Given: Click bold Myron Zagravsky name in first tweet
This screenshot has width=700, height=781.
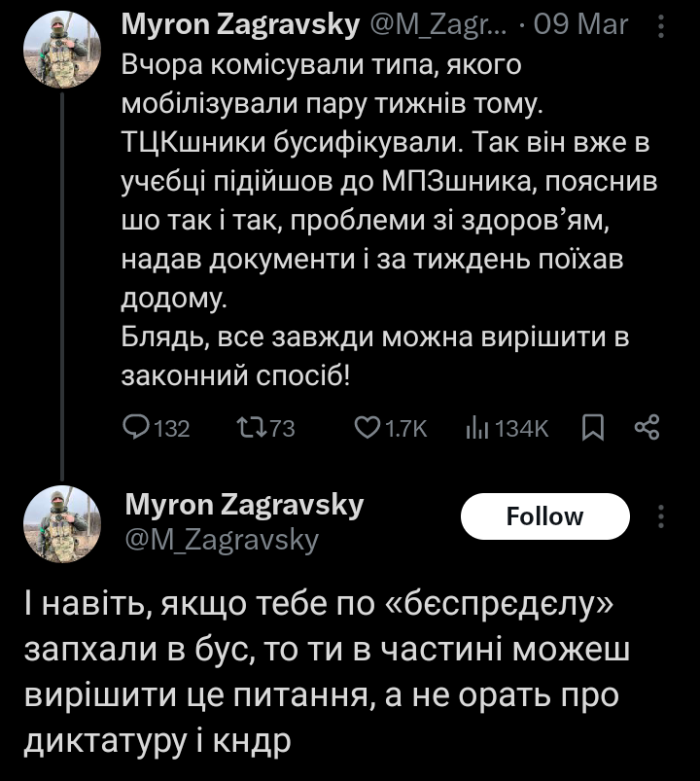Looking at the screenshot, I should [x=240, y=25].
